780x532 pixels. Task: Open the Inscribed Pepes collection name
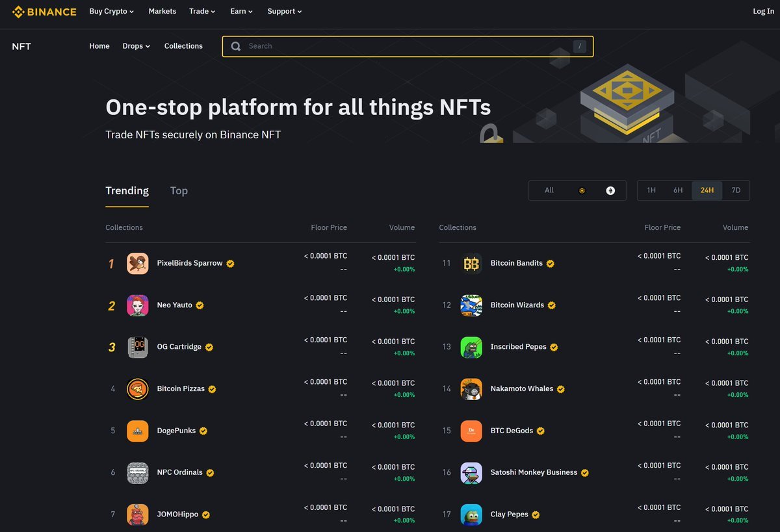pos(519,347)
